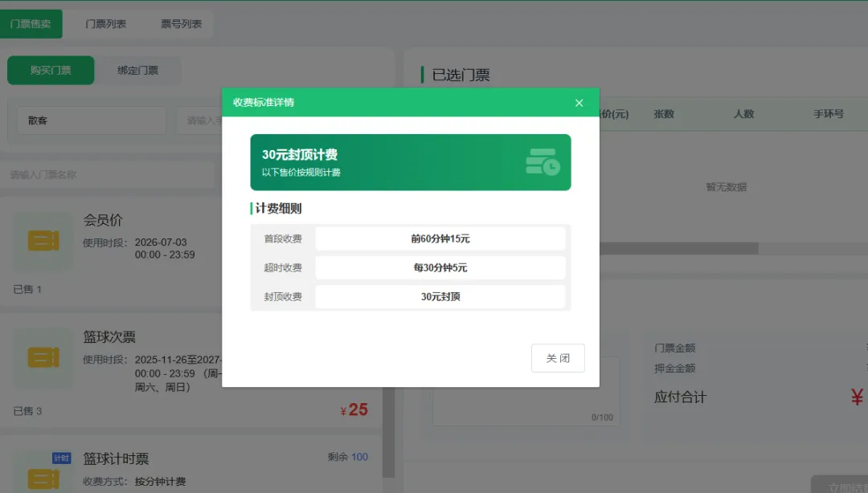
Task: Click the ticket list vertical scrollbar
Action: point(389,432)
